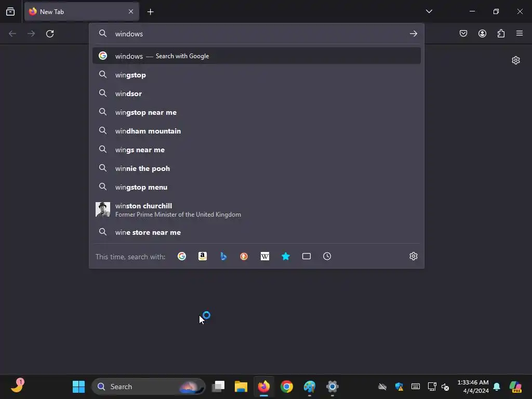The image size is (532, 399).
Task: Open the Firefox application menu
Action: click(x=520, y=33)
